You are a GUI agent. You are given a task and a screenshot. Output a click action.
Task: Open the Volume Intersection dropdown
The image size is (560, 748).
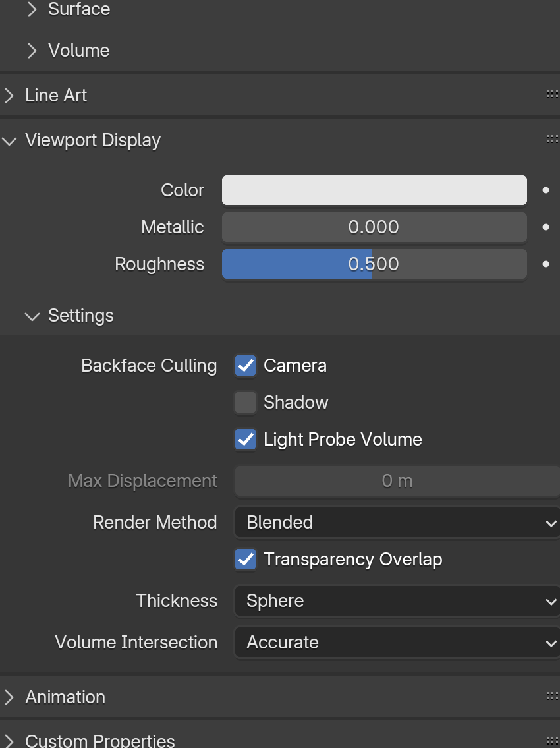tap(397, 643)
